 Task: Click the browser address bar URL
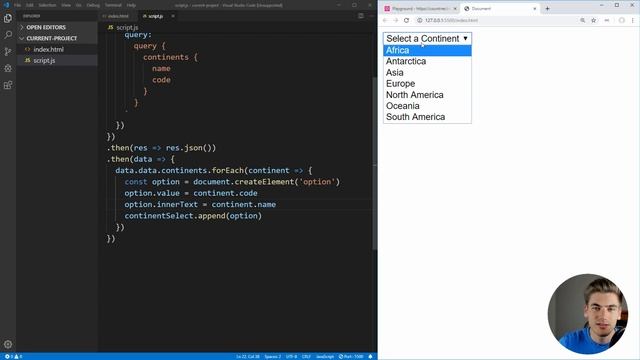coord(451,20)
